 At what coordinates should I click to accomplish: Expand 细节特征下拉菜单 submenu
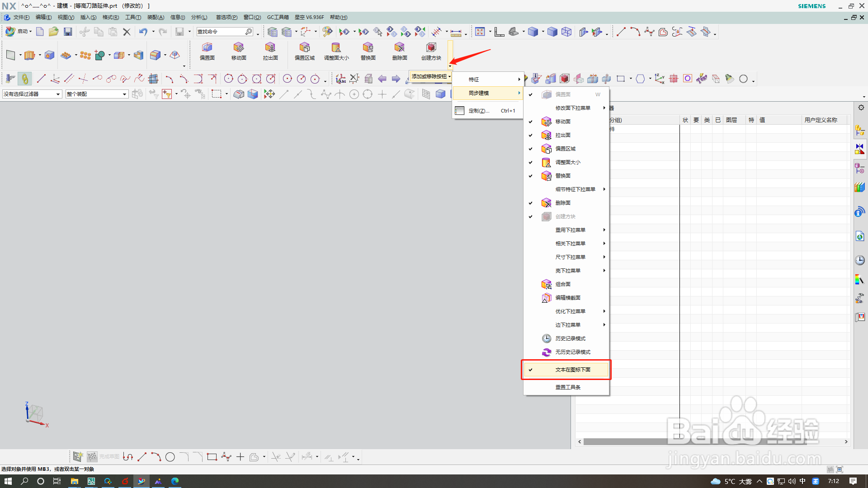coord(575,189)
